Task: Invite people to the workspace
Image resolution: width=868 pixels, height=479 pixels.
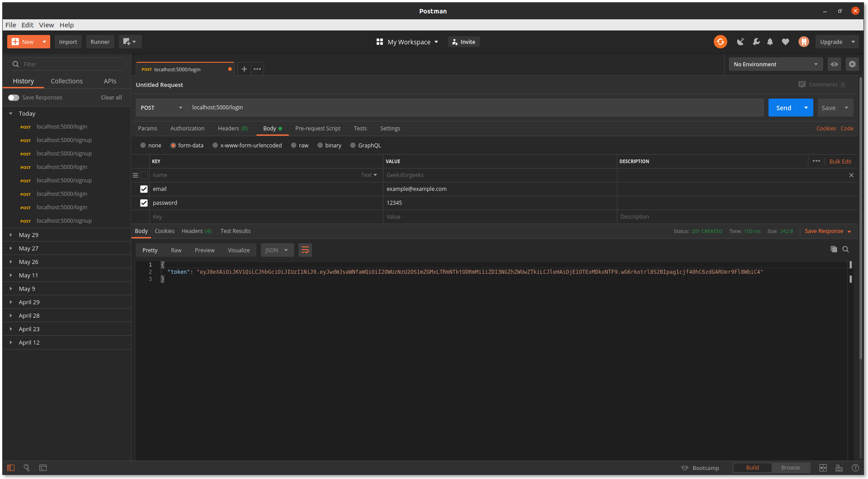Action: tap(464, 42)
